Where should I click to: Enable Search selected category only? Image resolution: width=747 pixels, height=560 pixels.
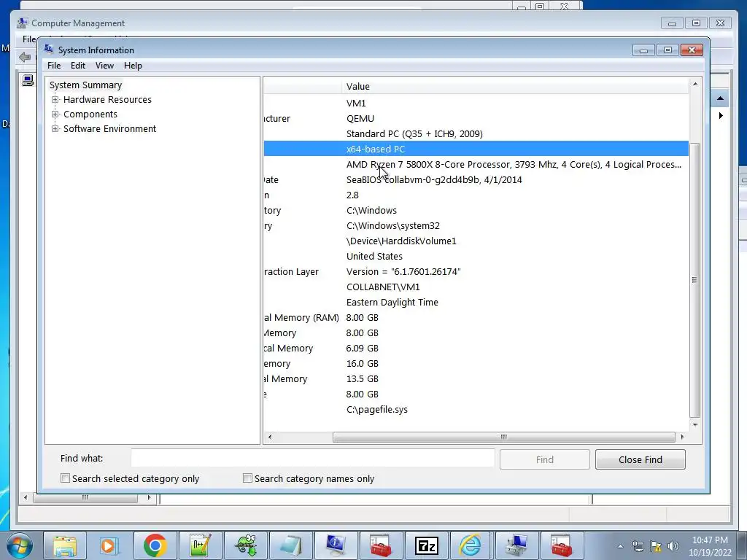65,478
